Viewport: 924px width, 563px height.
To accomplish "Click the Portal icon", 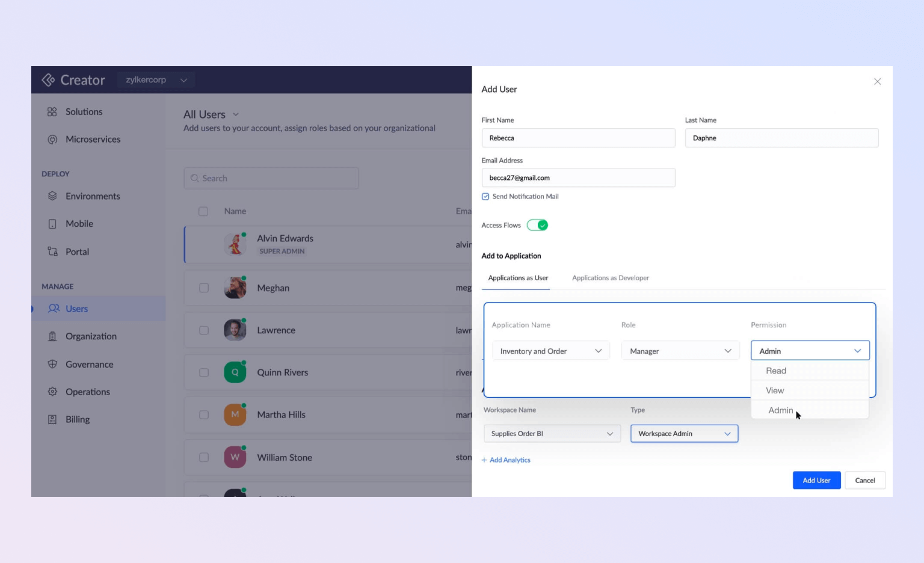I will click(52, 251).
